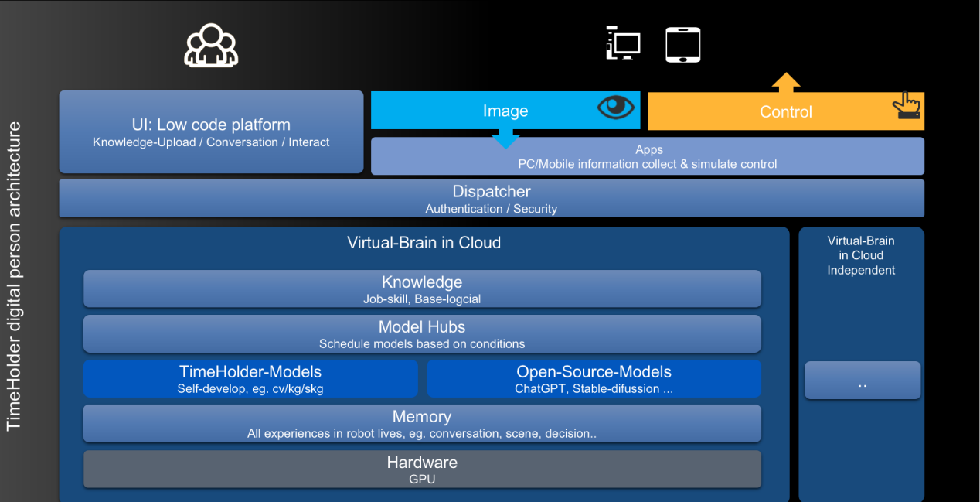Click the blue downward arrow below Image

[x=505, y=138]
